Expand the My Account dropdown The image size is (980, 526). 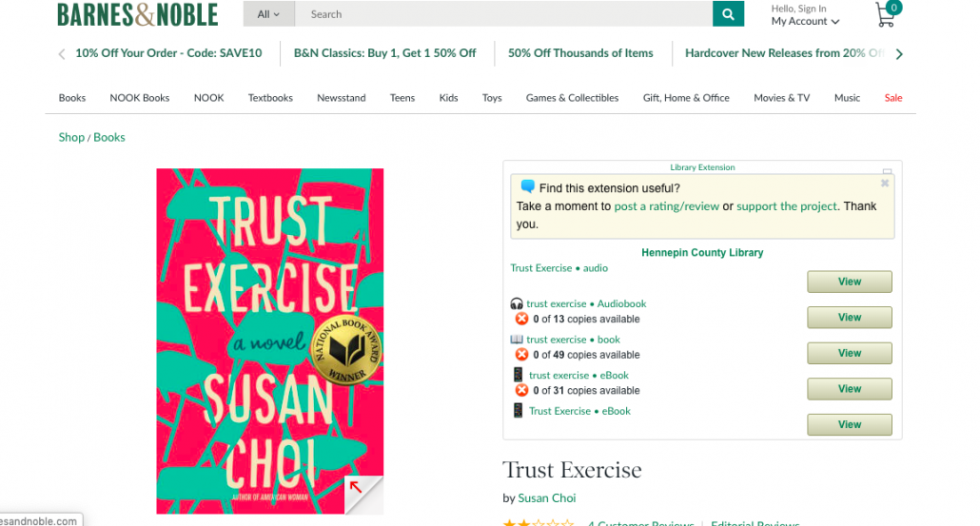(805, 22)
